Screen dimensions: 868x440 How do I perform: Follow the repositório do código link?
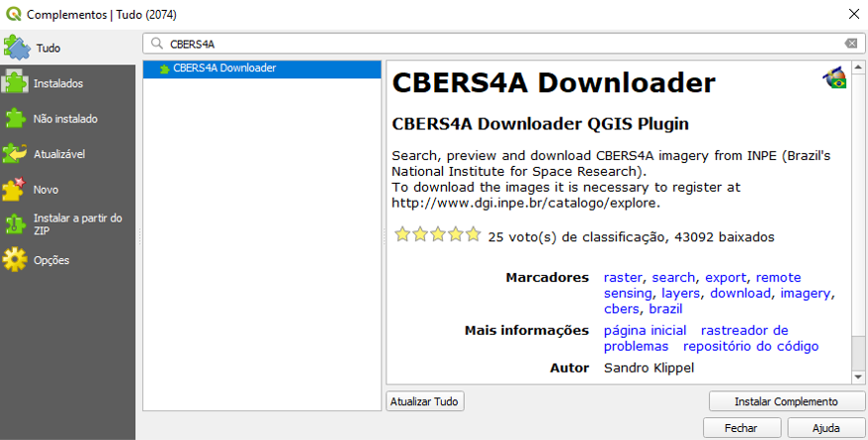coord(750,346)
